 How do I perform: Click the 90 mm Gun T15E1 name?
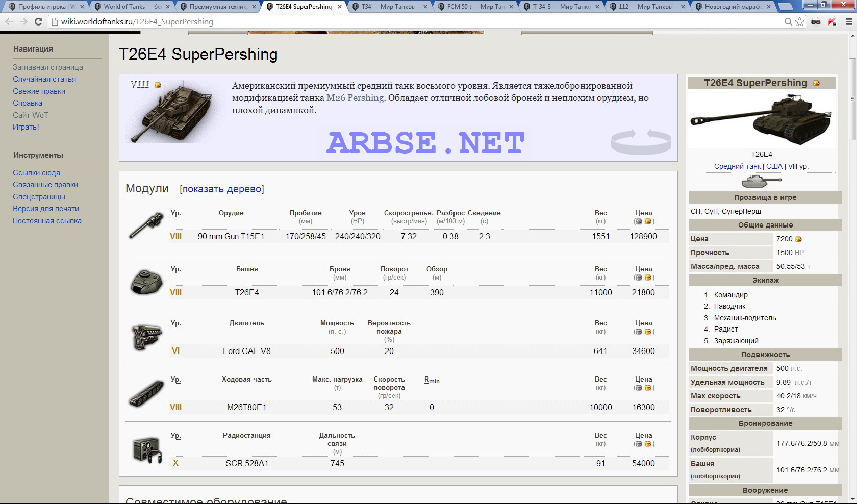click(x=231, y=237)
